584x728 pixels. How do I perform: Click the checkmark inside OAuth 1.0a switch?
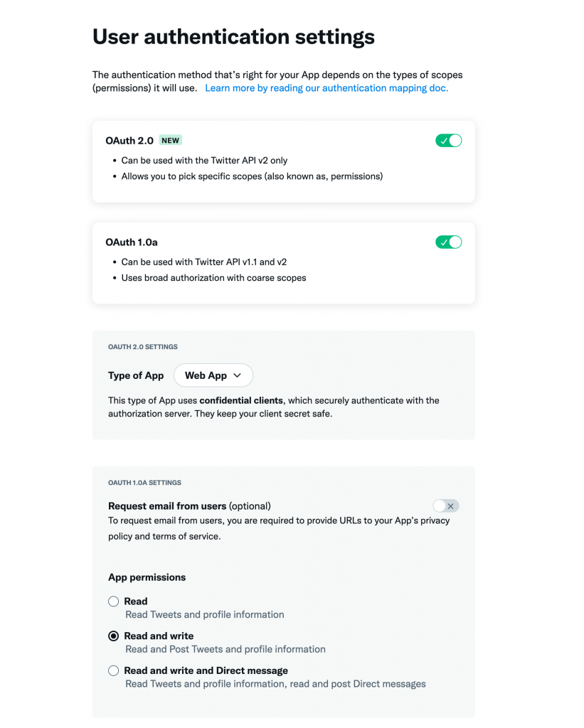[444, 242]
